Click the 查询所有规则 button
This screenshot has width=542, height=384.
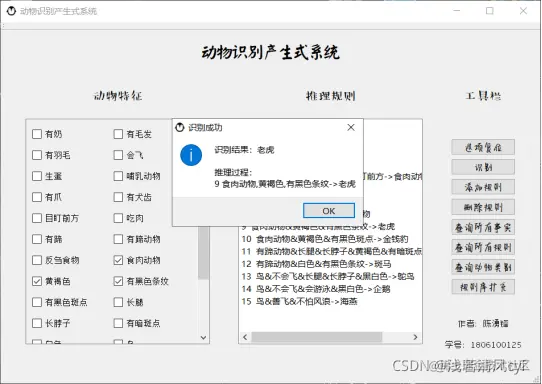(x=483, y=247)
